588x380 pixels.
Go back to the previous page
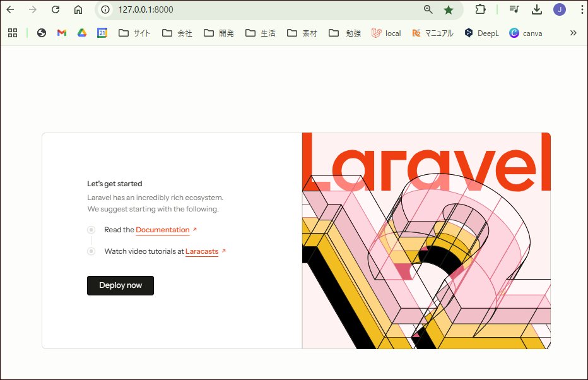click(11, 9)
